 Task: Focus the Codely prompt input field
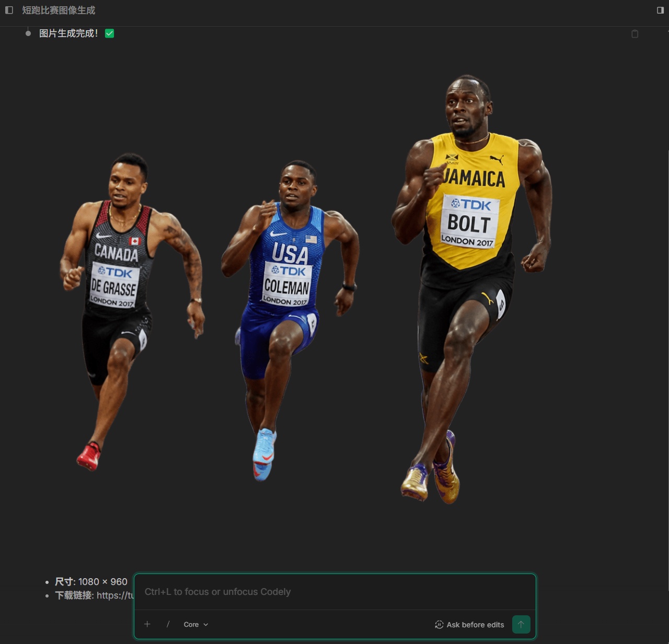pos(335,592)
